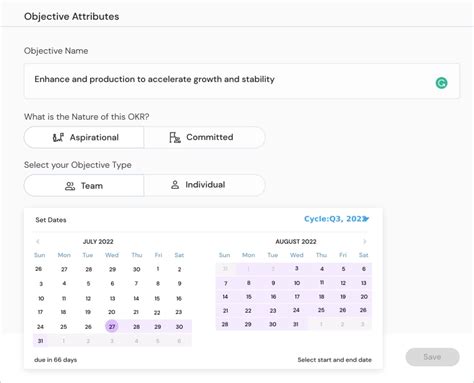Select July 15 in calendar
The height and width of the screenshot is (383, 474).
[x=157, y=298]
